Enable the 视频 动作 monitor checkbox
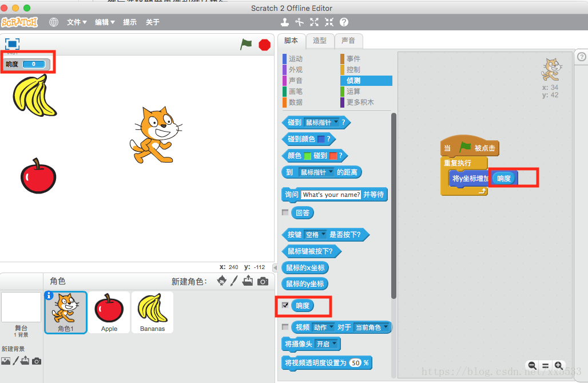The image size is (588, 383). 285,327
